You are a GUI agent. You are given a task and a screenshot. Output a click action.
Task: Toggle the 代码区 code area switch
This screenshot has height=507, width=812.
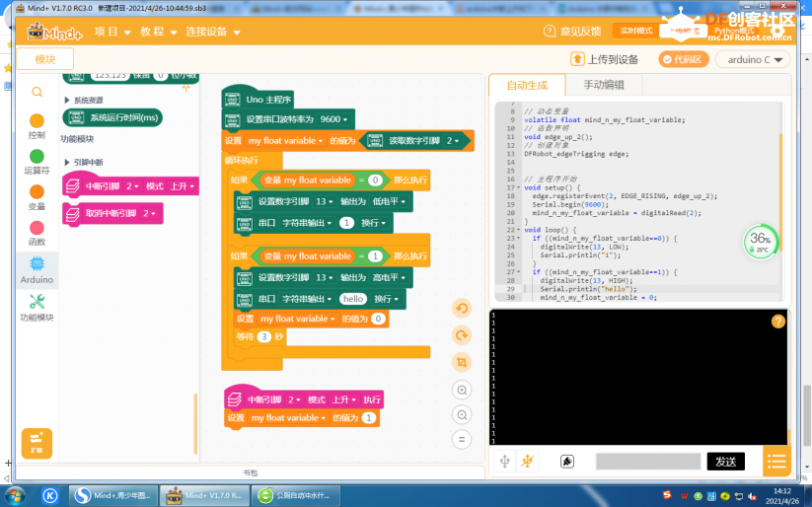point(683,59)
